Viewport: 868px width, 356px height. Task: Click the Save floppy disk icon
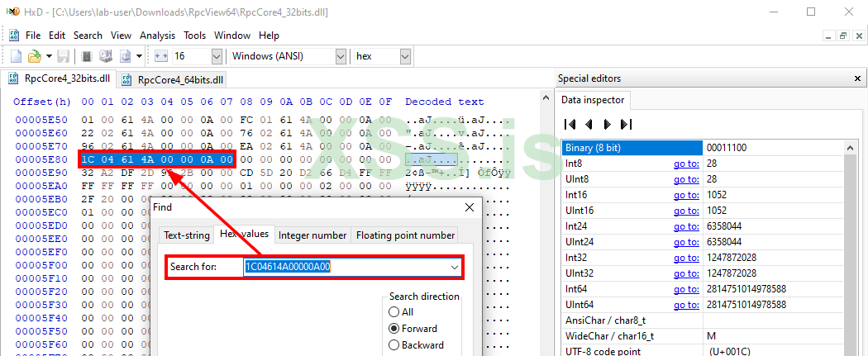point(63,56)
